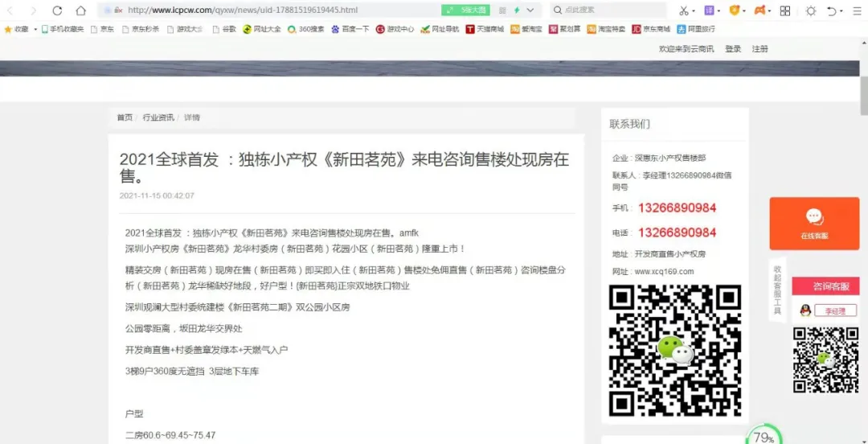Click the QQ penguin icon
Image resolution: width=868 pixels, height=444 pixels.
coord(805,310)
